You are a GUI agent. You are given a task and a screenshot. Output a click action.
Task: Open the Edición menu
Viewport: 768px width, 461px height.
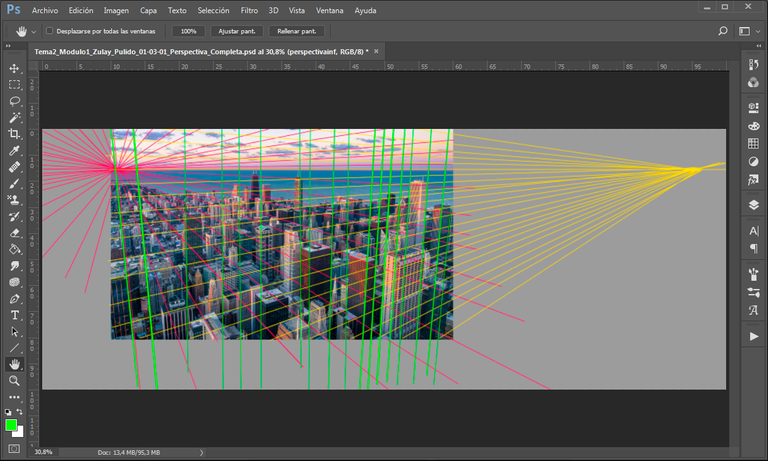[x=81, y=10]
